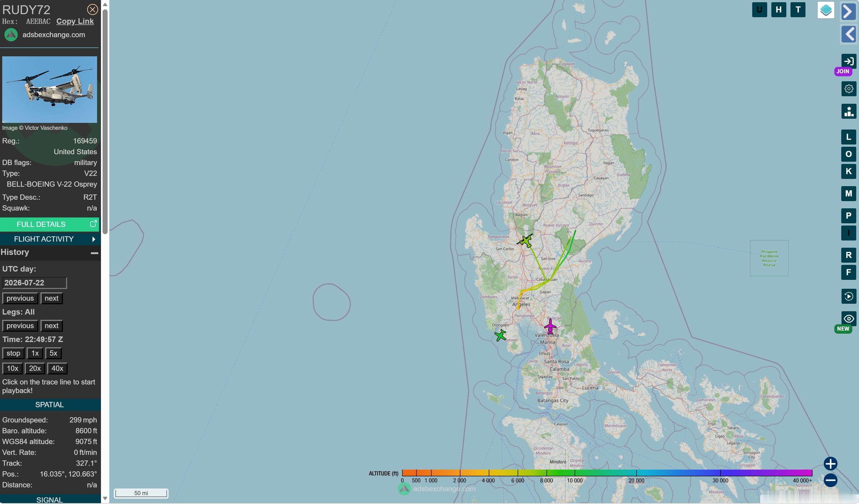
Task: Click the right chevron arrow button
Action: click(849, 11)
